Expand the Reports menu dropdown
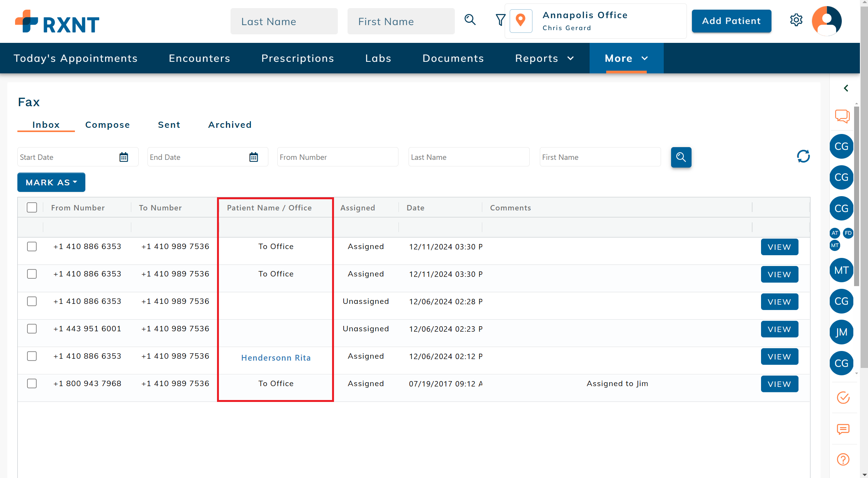This screenshot has height=478, width=868. click(x=544, y=58)
